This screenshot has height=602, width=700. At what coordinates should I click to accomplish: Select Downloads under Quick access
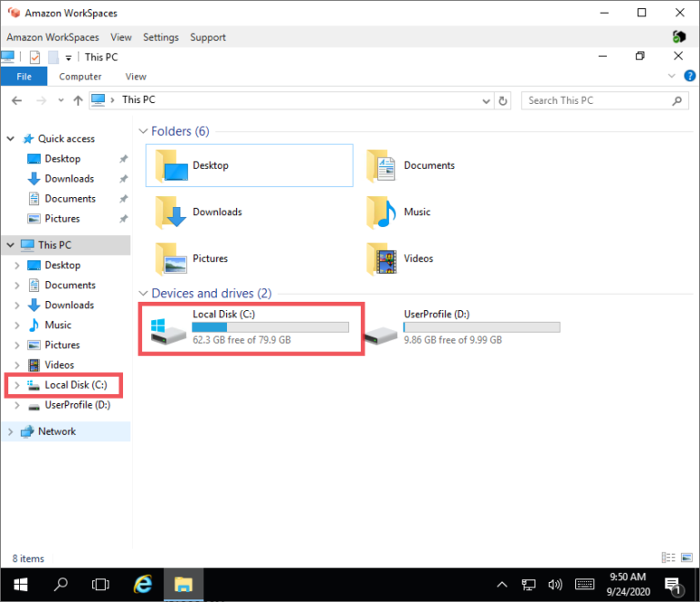click(x=69, y=179)
